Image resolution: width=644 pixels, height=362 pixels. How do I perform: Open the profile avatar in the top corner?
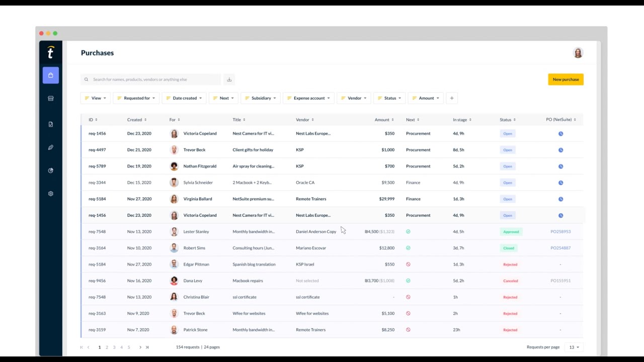(x=578, y=52)
